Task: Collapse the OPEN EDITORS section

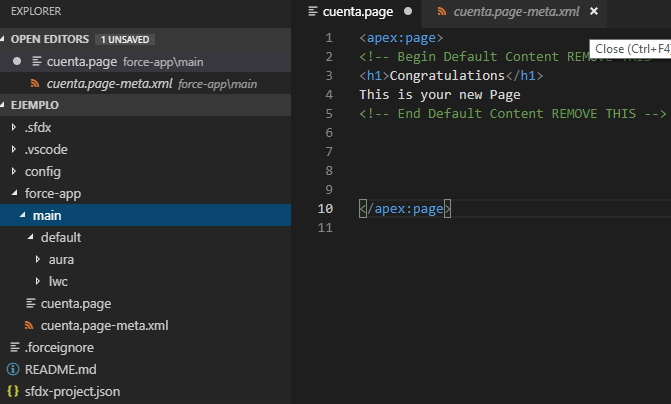Action: pos(5,39)
